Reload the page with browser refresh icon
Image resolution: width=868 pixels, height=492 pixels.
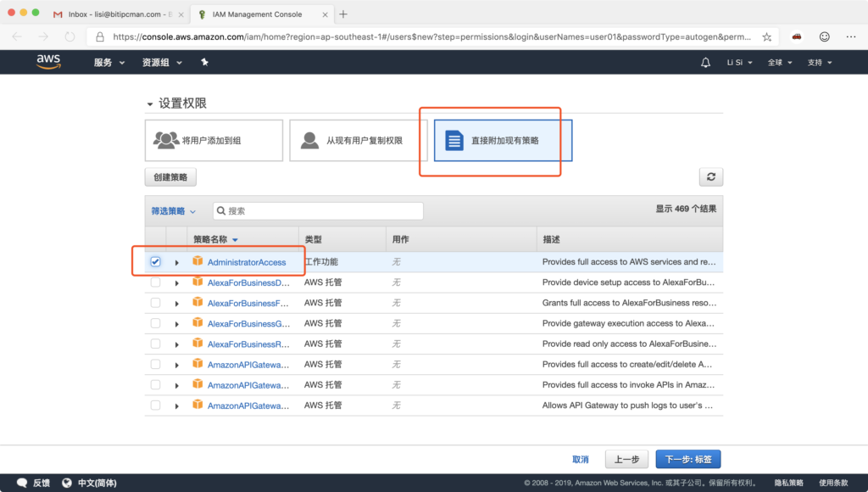(70, 36)
